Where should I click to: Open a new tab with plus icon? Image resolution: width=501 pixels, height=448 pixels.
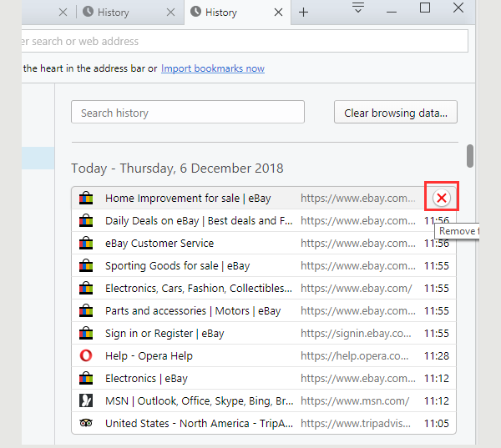click(303, 13)
